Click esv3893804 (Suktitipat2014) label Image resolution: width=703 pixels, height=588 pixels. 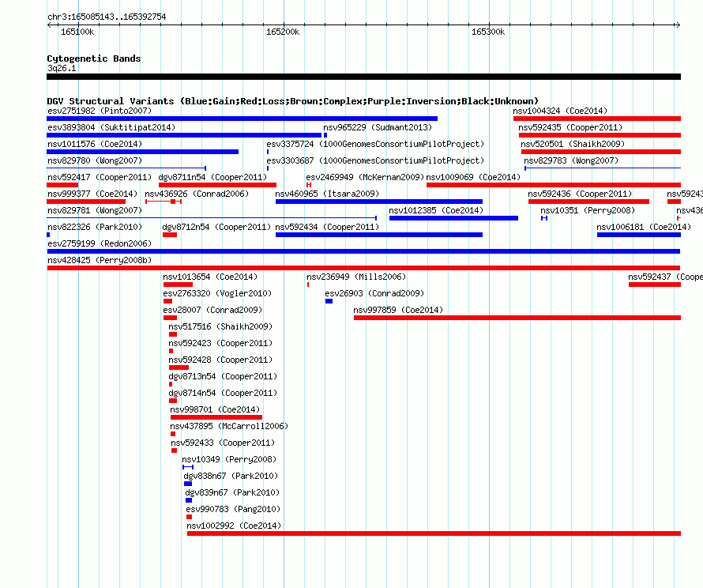[111, 127]
